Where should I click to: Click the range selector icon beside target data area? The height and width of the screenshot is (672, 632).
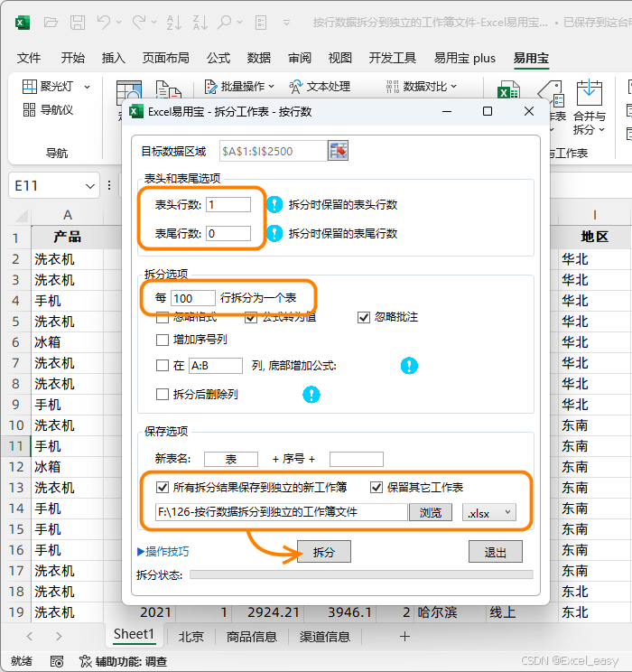pos(338,151)
